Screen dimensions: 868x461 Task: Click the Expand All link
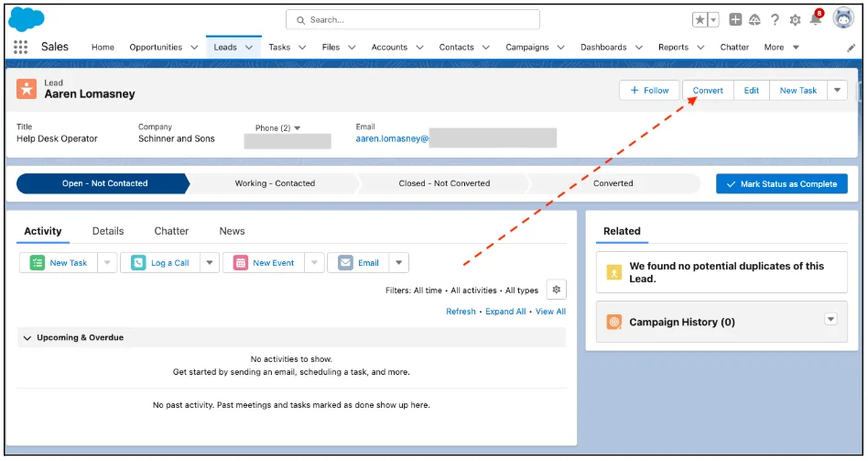click(505, 312)
